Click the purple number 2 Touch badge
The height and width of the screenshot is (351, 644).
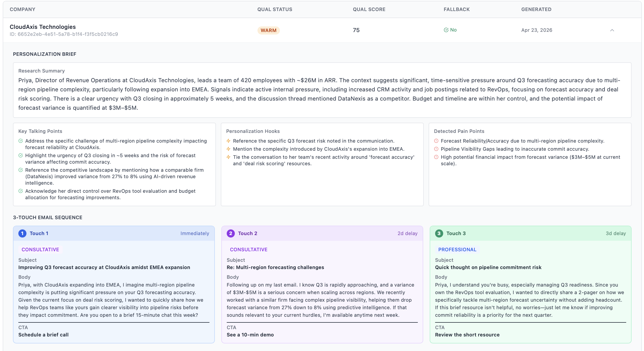[x=231, y=233]
